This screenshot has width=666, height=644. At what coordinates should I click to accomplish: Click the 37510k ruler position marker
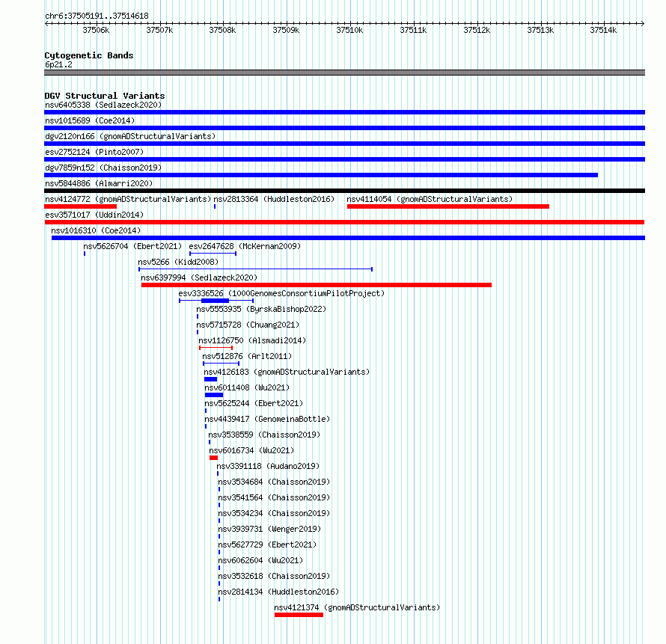pyautogui.click(x=349, y=30)
